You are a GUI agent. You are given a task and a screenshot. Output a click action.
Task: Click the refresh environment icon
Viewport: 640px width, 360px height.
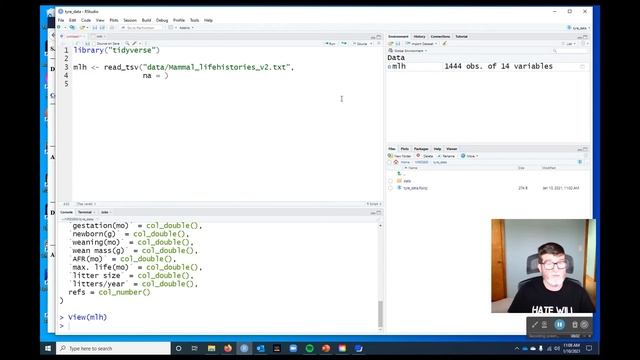(x=584, y=43)
